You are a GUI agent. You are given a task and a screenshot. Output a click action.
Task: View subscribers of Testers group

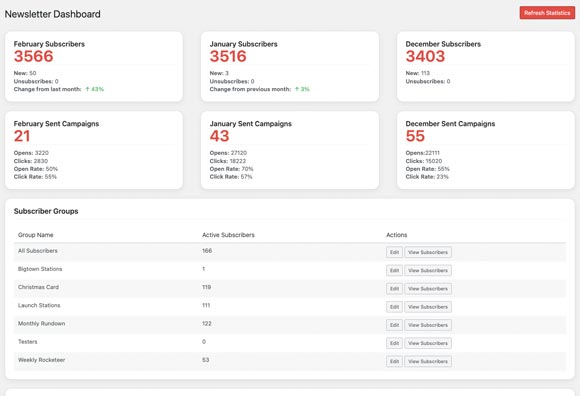coord(428,343)
